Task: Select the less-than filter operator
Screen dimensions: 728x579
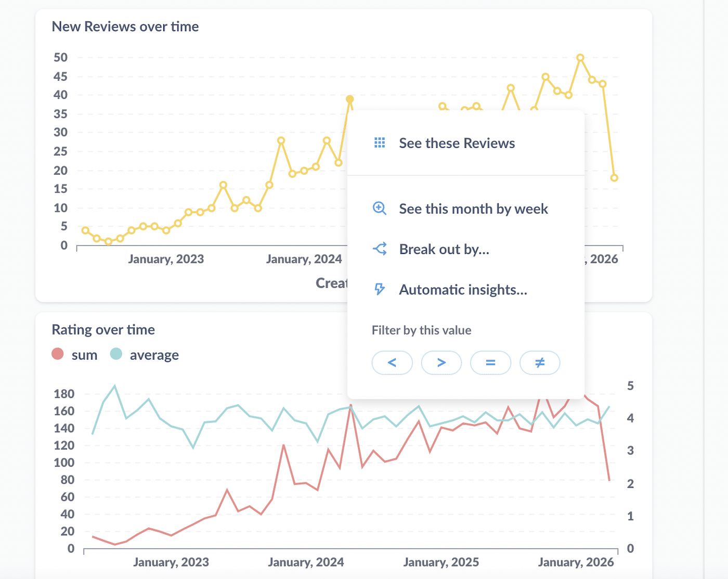Action: pos(392,363)
